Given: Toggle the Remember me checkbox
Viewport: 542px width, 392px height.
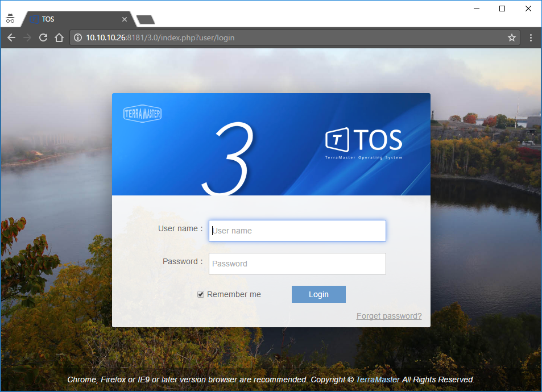Looking at the screenshot, I should [201, 294].
